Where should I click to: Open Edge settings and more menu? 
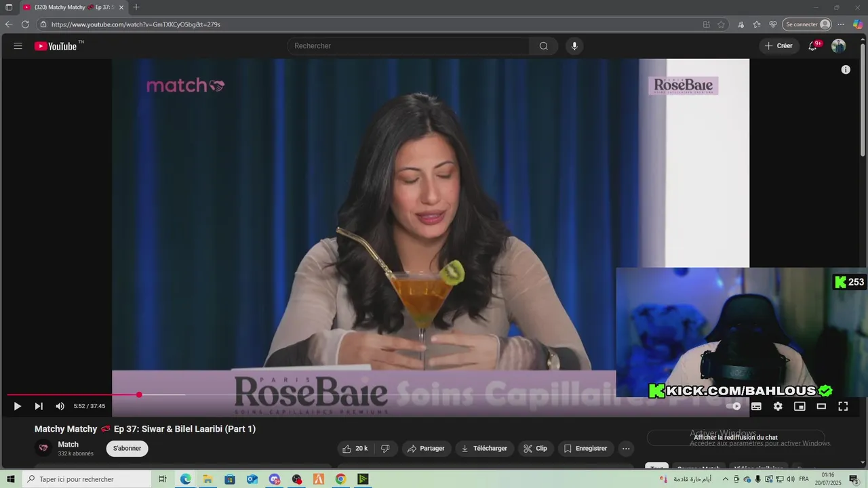(x=841, y=24)
